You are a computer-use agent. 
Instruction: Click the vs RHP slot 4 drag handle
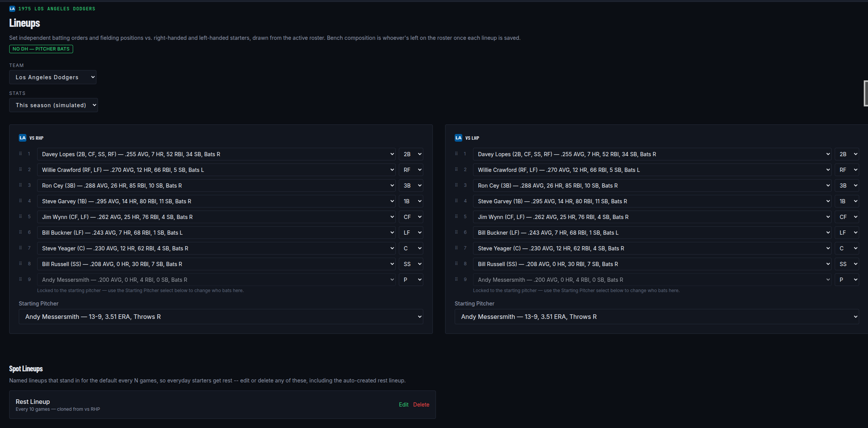tap(21, 201)
